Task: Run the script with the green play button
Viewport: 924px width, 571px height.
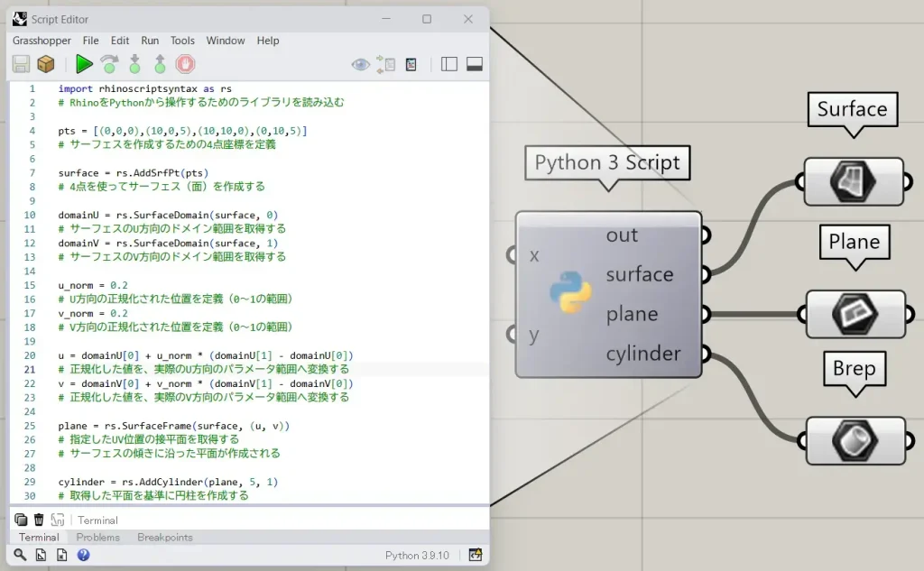Action: (84, 64)
